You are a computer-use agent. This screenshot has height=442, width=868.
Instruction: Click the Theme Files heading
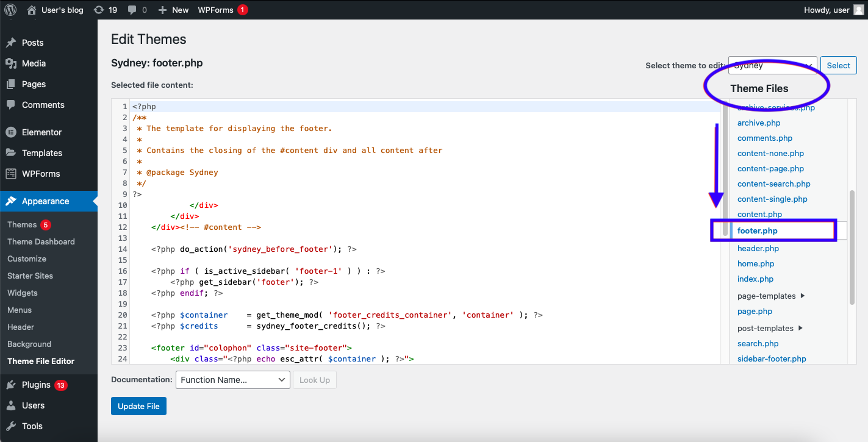[x=759, y=88]
